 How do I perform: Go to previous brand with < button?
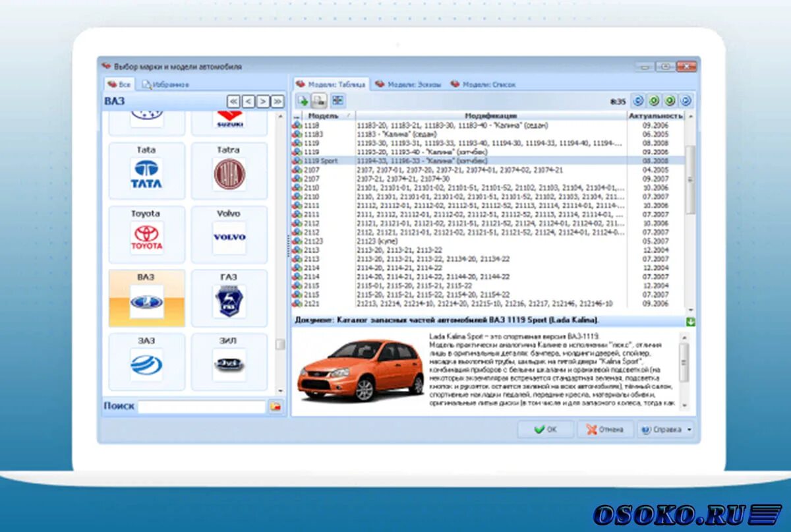point(249,102)
